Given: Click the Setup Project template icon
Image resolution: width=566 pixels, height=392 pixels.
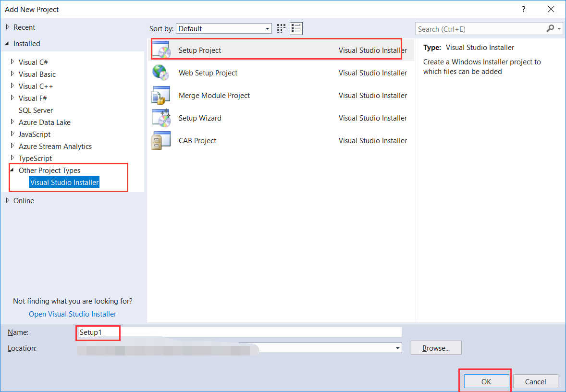Looking at the screenshot, I should click(x=161, y=50).
